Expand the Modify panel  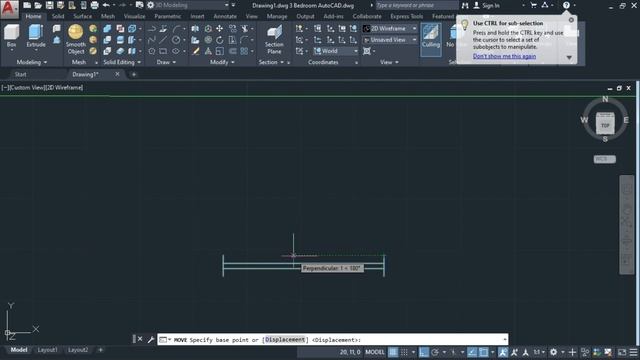[x=222, y=62]
